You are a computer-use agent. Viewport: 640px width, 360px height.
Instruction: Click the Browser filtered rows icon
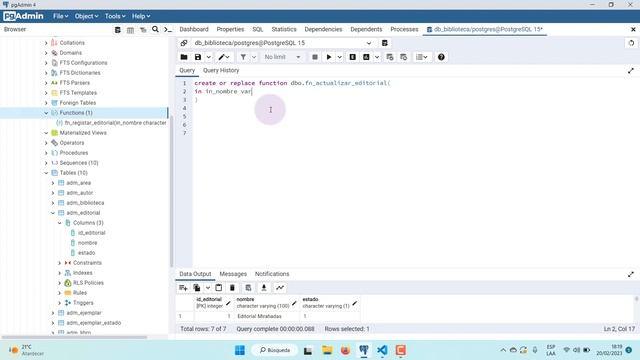pos(143,29)
